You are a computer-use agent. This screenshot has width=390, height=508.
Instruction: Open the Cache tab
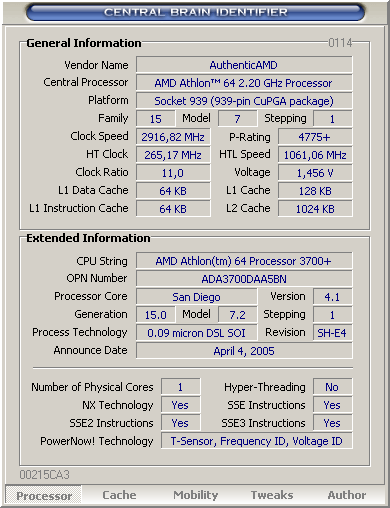pyautogui.click(x=119, y=495)
